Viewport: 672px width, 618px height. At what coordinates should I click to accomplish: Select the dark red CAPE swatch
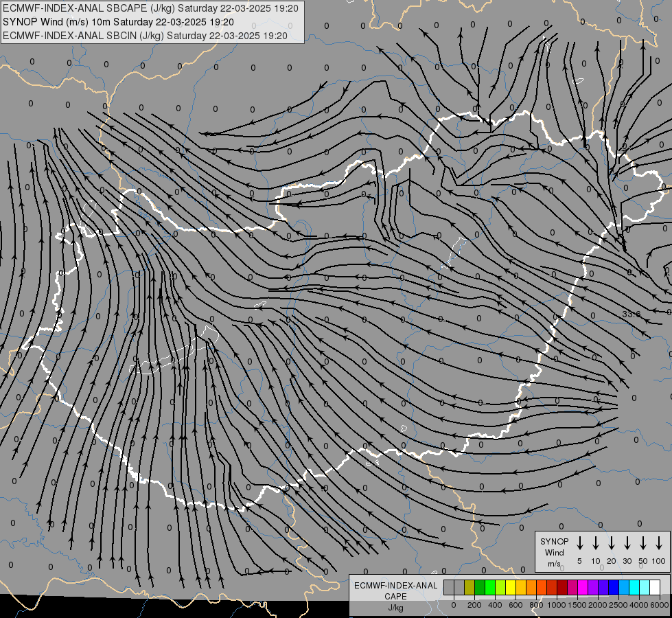click(562, 587)
